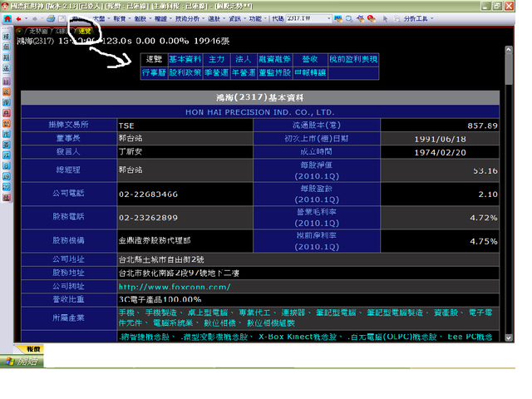This screenshot has width=532, height=399.
Task: Open the 季營運 tab
Action: (216, 72)
